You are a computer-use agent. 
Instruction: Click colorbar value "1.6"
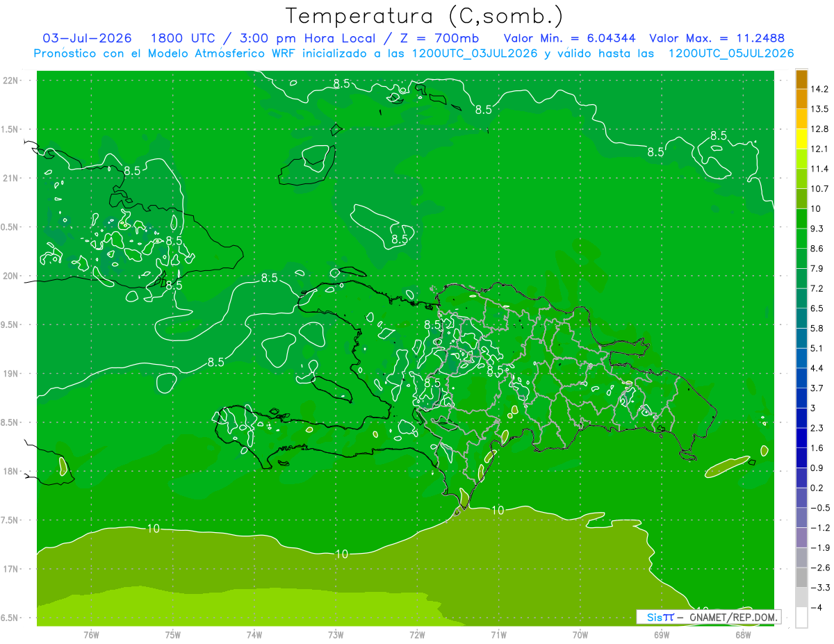817,448
